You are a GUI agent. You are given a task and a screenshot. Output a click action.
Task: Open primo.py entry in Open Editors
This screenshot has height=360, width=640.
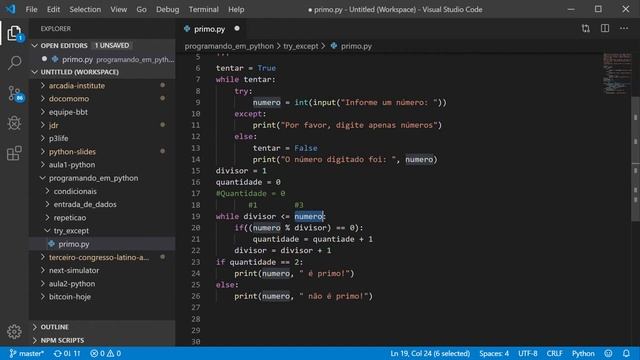(x=102, y=59)
